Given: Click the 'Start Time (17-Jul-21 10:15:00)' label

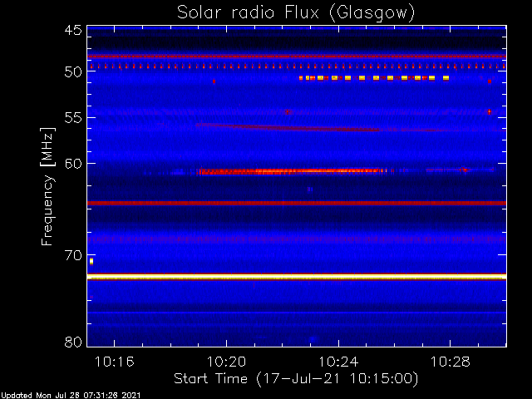Looking at the screenshot, I should tap(296, 379).
